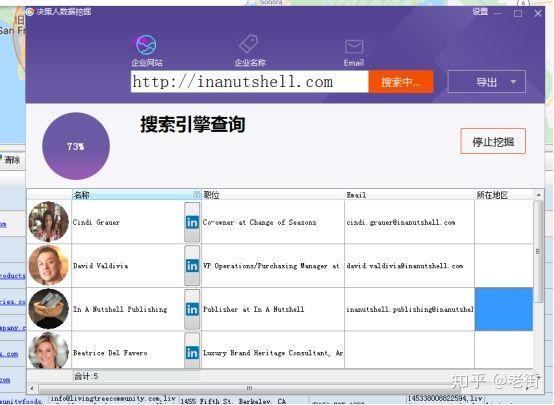Switch to 企业名称 tag icon mode
554x405 pixels.
click(x=249, y=44)
